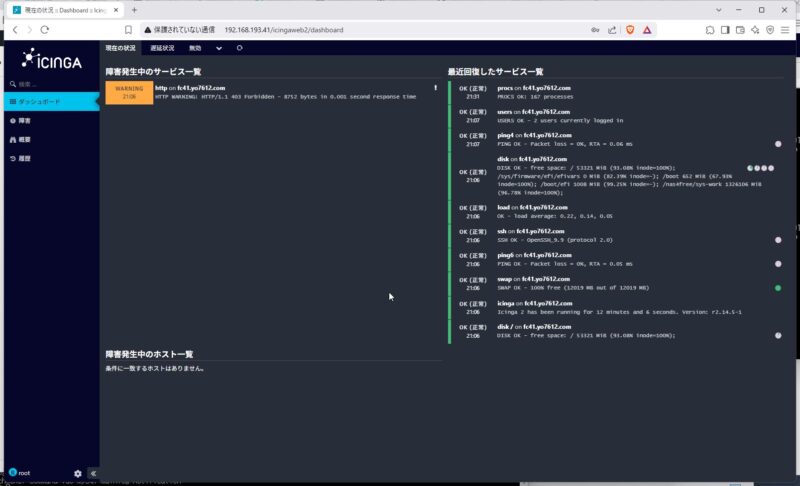Viewport: 800px width, 486px height.
Task: Open the saved passwords key icon
Action: coord(595,30)
